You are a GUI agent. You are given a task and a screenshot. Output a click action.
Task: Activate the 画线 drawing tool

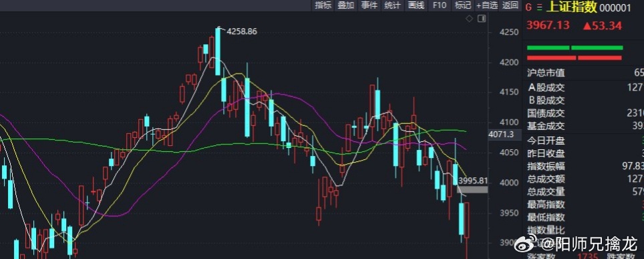click(416, 5)
